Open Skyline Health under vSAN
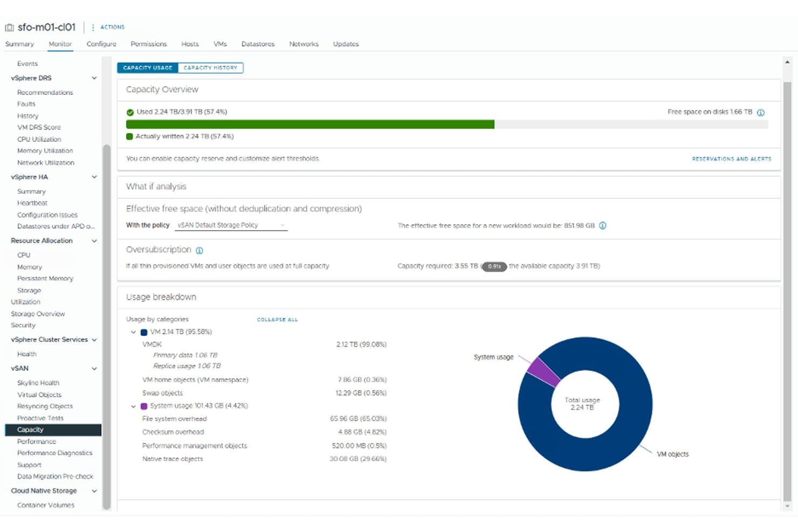The height and width of the screenshot is (532, 798). click(38, 383)
